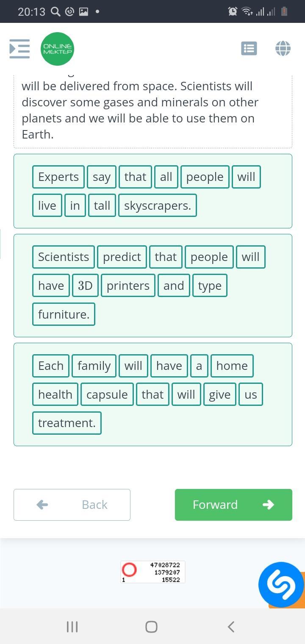Open the language globe icon
This screenshot has height=644, width=305.
click(283, 48)
